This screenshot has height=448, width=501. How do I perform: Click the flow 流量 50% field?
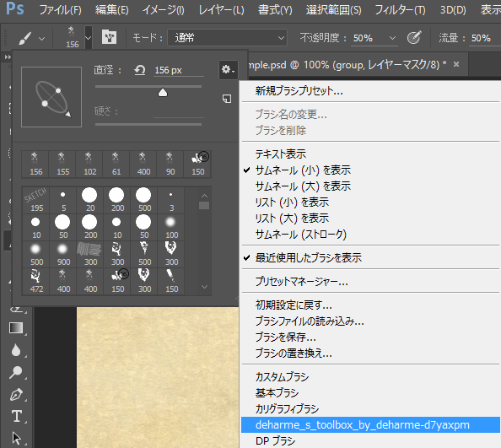pyautogui.click(x=481, y=38)
